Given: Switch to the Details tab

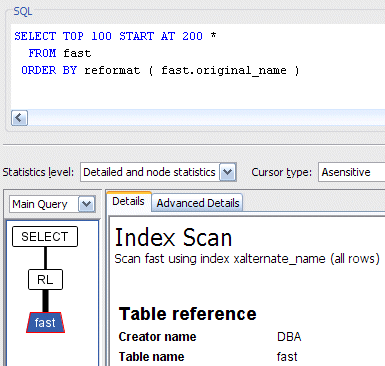Looking at the screenshot, I should pos(128,201).
